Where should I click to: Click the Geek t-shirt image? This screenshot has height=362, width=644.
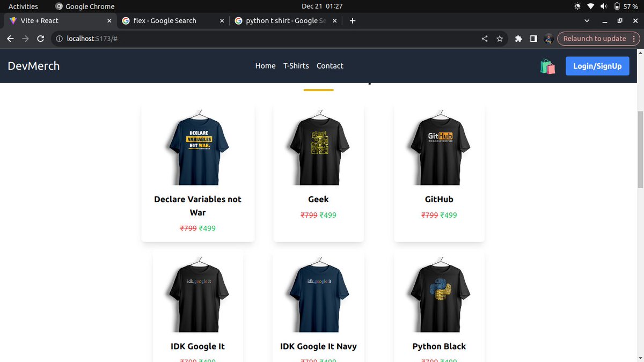318,147
